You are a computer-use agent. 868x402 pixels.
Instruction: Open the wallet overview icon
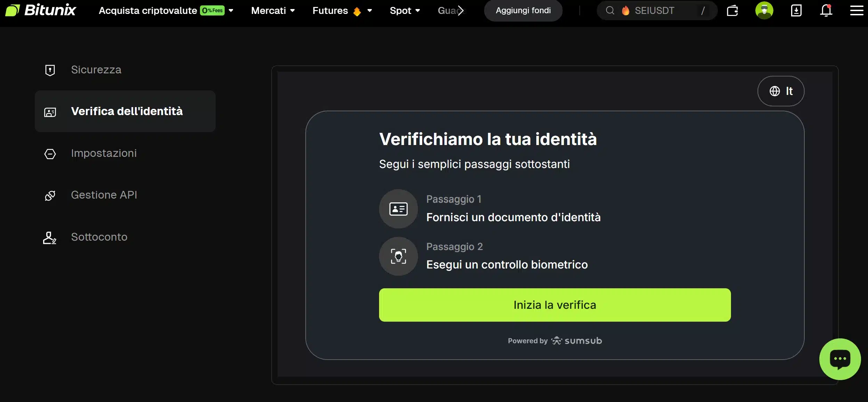click(x=733, y=10)
